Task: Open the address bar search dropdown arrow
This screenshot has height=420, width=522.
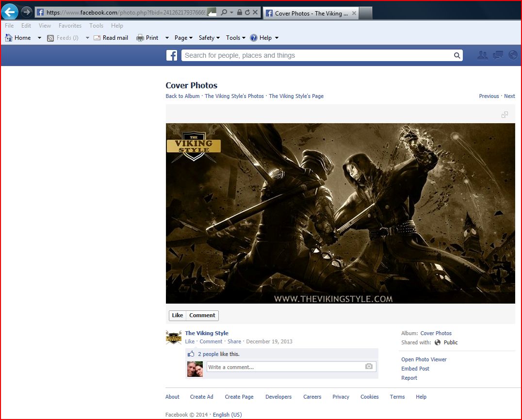Action: pos(231,12)
